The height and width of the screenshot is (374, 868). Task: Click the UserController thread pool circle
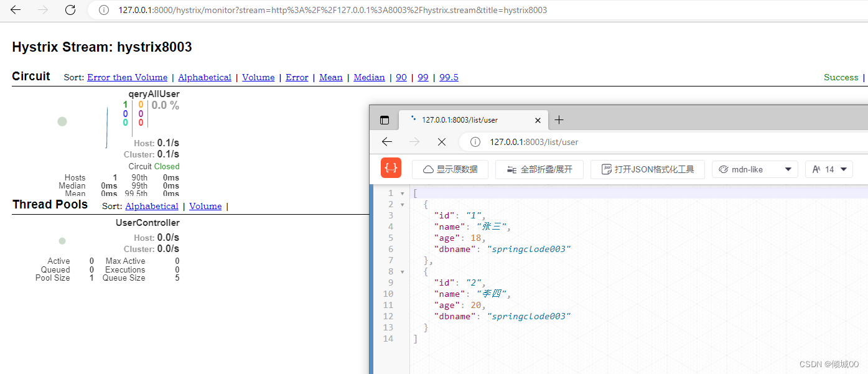[x=62, y=241]
